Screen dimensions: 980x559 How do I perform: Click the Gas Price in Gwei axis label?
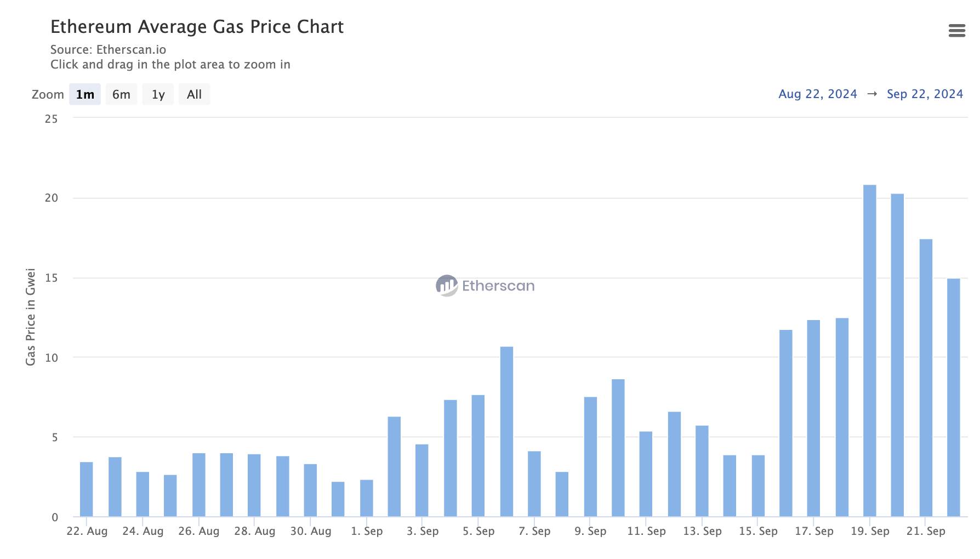pyautogui.click(x=31, y=317)
